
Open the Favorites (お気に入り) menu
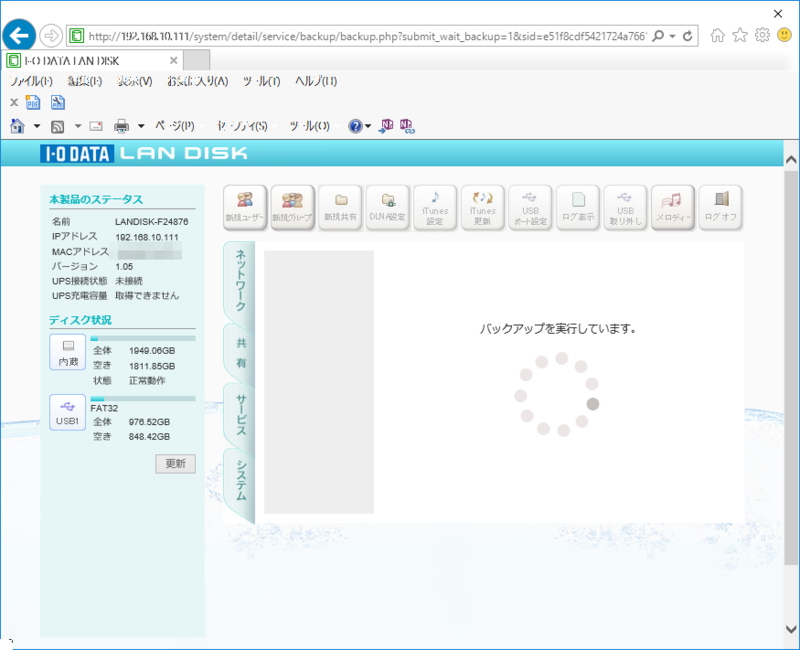197,81
